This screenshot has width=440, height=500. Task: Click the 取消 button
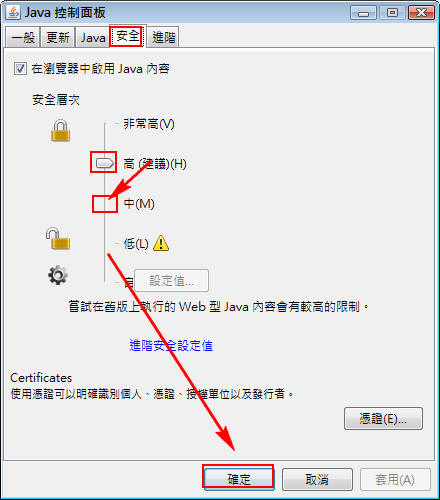[x=317, y=479]
